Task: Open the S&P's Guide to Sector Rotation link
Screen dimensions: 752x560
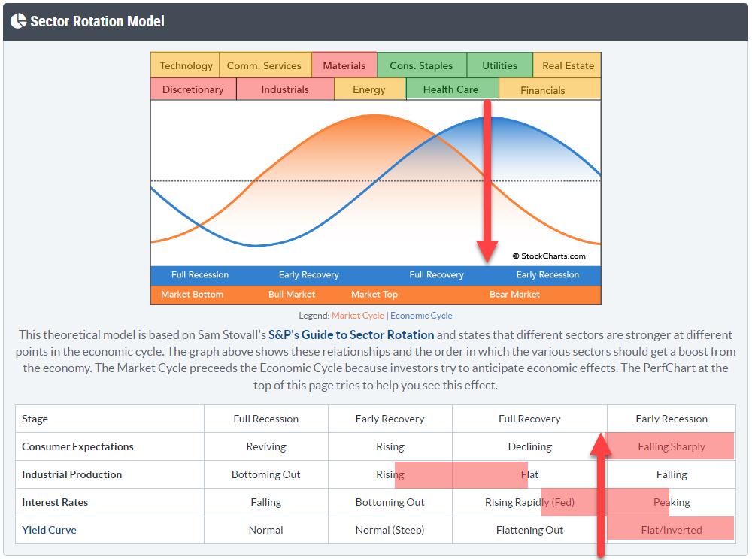Action: click(351, 334)
